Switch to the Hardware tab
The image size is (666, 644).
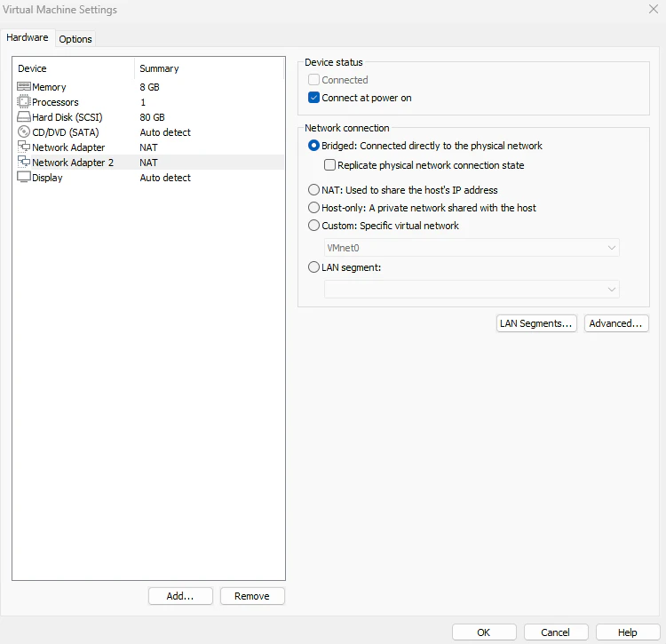[28, 37]
